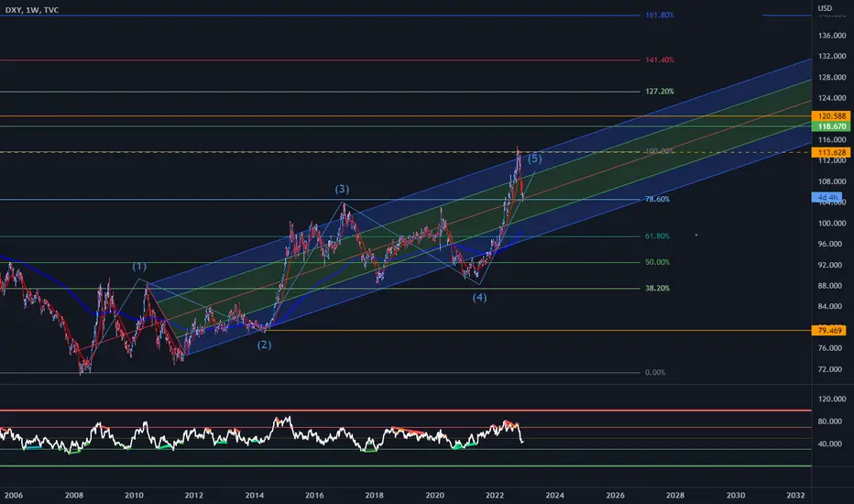854x504 pixels.
Task: Select the blue countdown label 4d 4h
Action: (827, 197)
